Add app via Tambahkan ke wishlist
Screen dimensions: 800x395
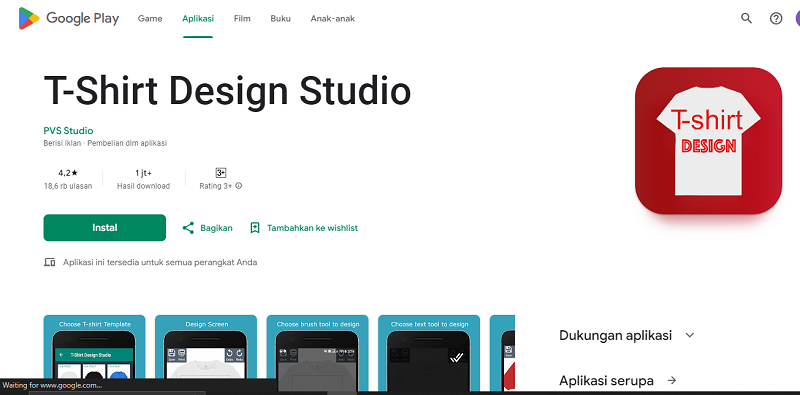tap(304, 228)
